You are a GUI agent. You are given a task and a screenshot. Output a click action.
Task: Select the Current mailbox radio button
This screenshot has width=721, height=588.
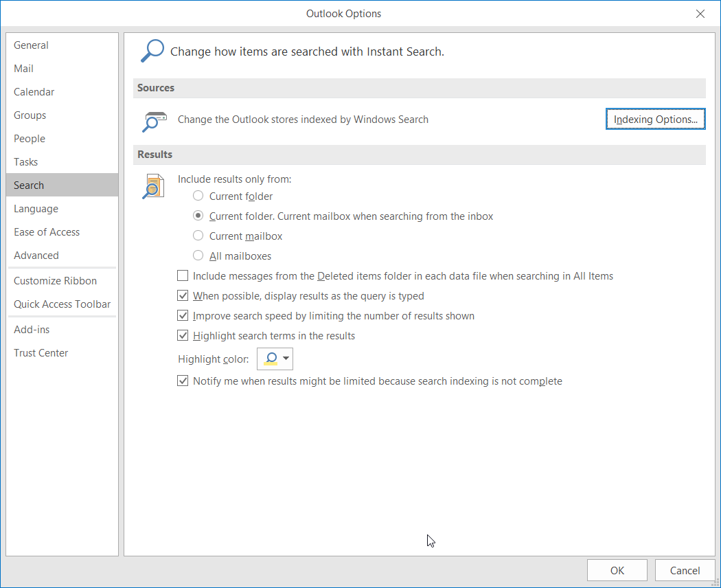click(198, 236)
